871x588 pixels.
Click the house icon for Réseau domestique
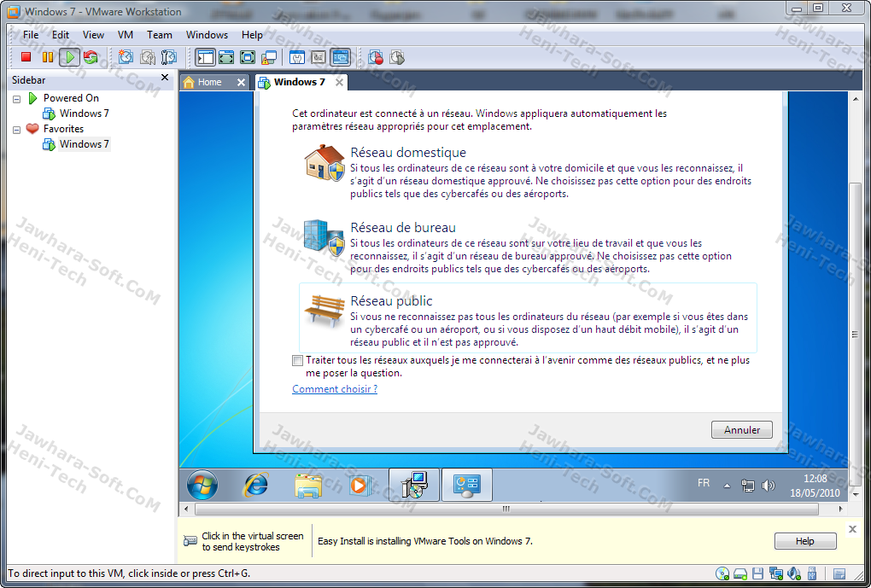click(324, 163)
